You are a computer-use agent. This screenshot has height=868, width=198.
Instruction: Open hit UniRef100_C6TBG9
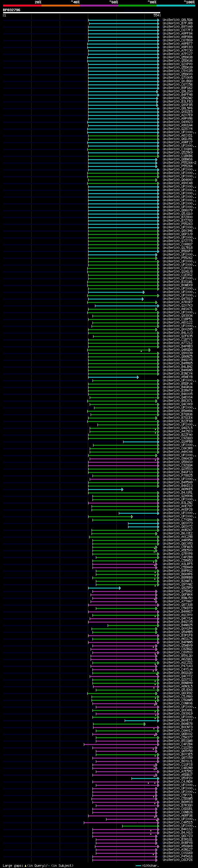[178, 40]
